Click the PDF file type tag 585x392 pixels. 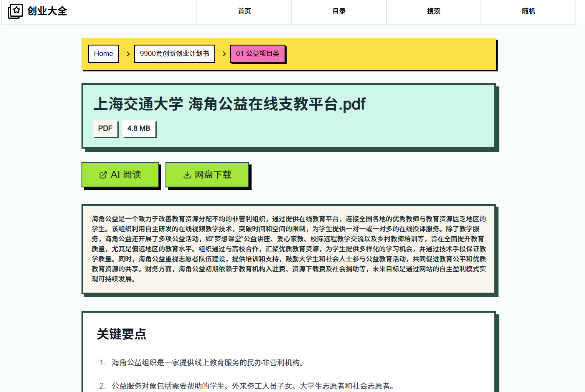[x=105, y=129]
